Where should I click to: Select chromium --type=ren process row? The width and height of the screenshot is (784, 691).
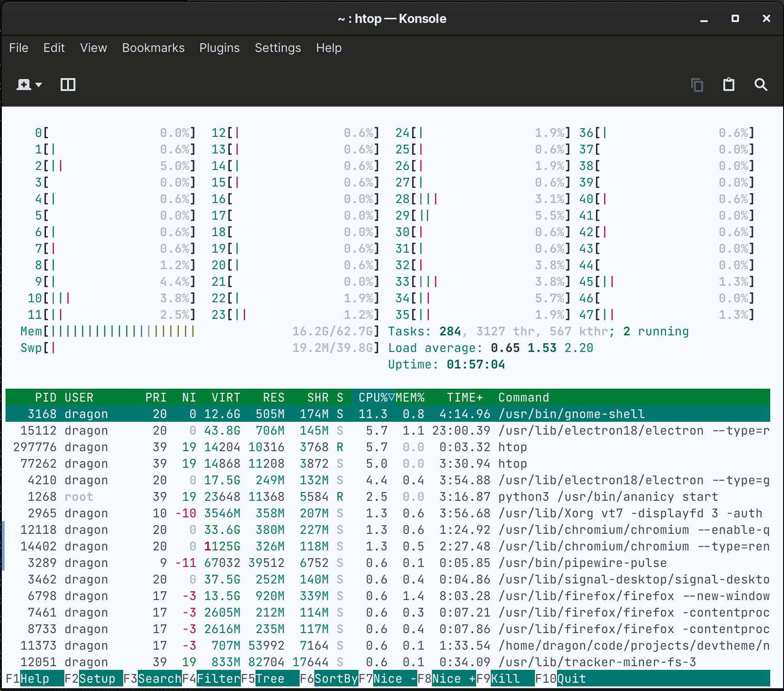pos(388,546)
